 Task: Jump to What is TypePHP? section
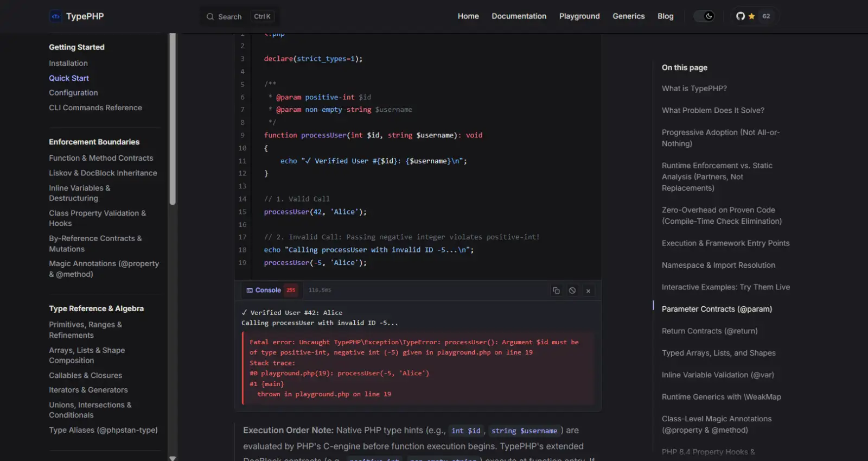(x=694, y=89)
